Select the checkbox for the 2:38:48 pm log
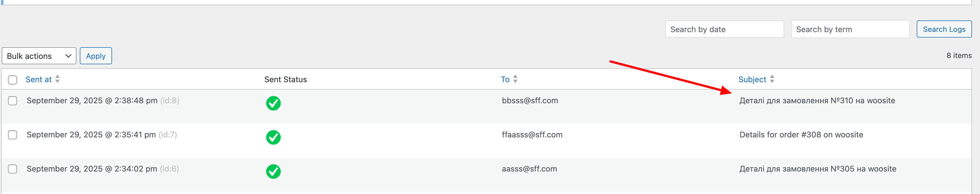The width and height of the screenshot is (980, 194). tap(13, 101)
